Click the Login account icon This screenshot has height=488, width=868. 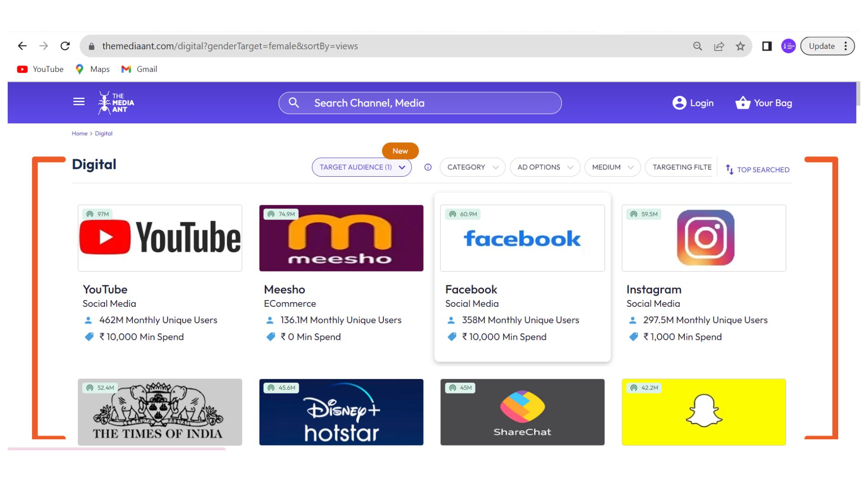point(679,103)
